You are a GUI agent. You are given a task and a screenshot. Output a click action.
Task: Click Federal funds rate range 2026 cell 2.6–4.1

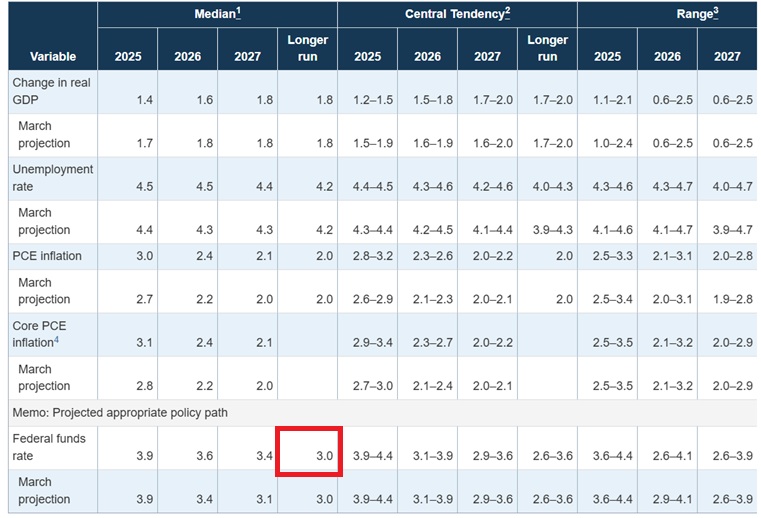(x=673, y=456)
